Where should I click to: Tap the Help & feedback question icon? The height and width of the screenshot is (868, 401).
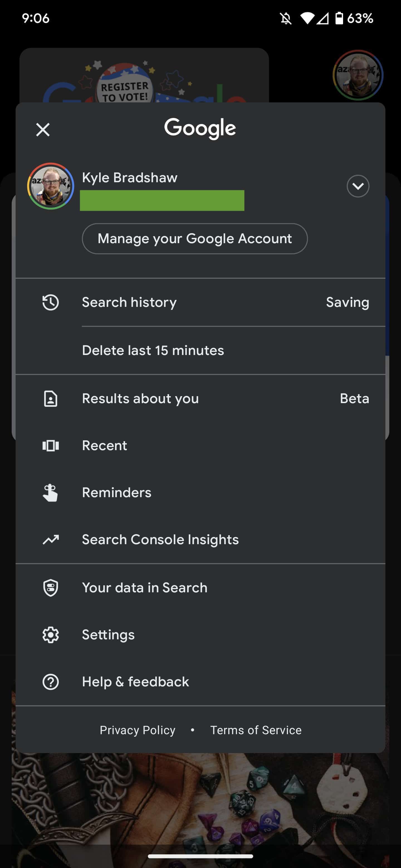click(x=51, y=682)
